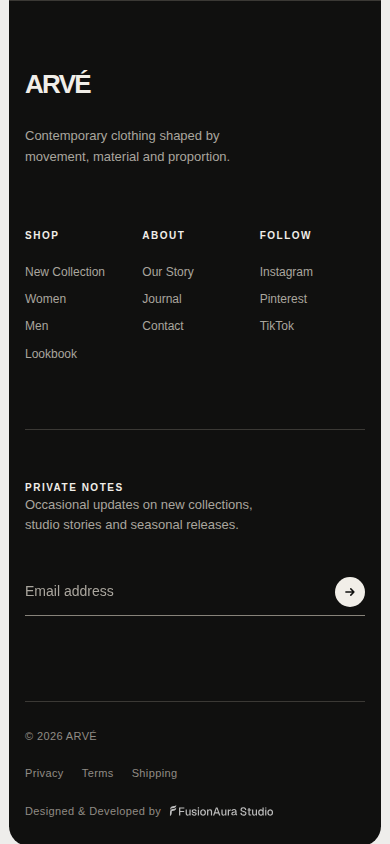Viewport: 390px width, 844px height.
Task: Click the FusionAura Studio logo icon
Action: point(173,811)
